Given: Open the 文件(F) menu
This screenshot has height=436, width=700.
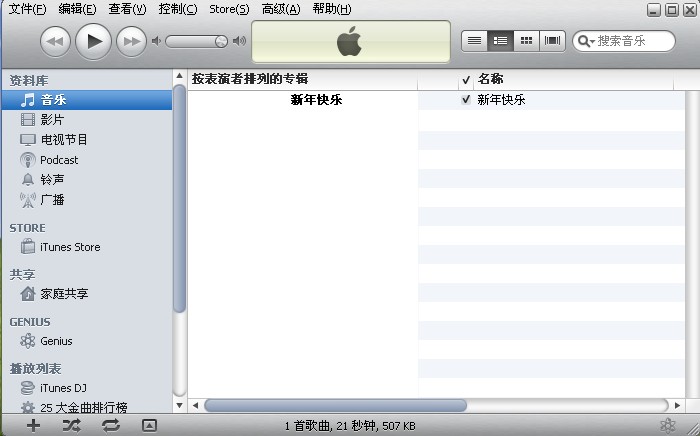Looking at the screenshot, I should [x=27, y=9].
